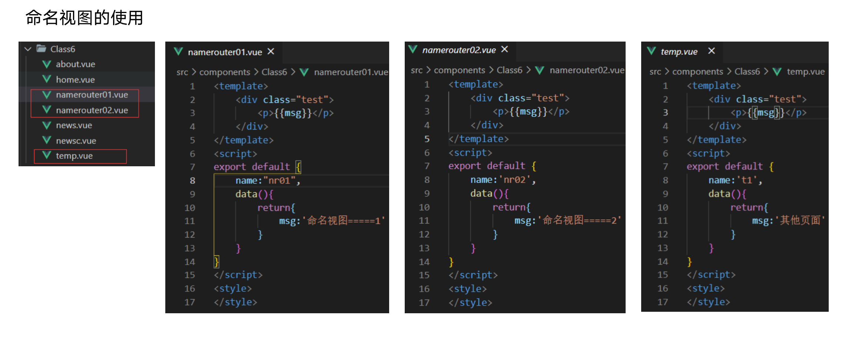Click line number 8 in namerouter01.vue
The height and width of the screenshot is (337, 868).
click(192, 181)
